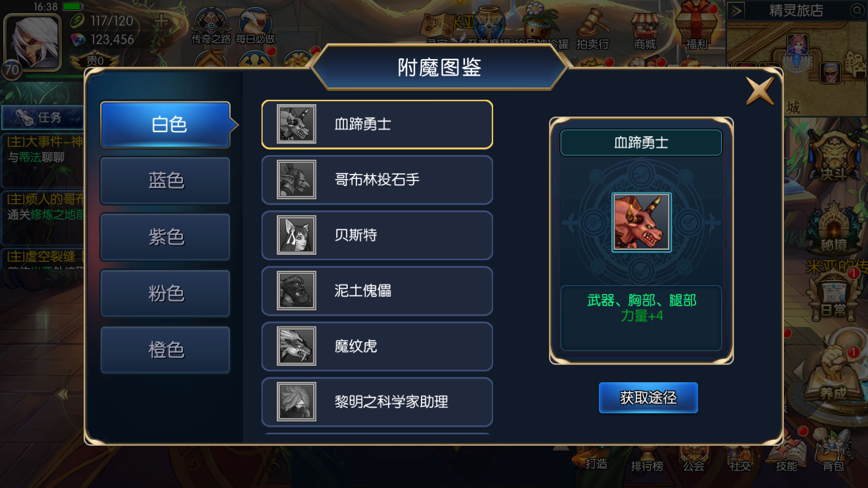The width and height of the screenshot is (868, 488).
Task: Select the 橙色 orange category
Action: point(165,350)
